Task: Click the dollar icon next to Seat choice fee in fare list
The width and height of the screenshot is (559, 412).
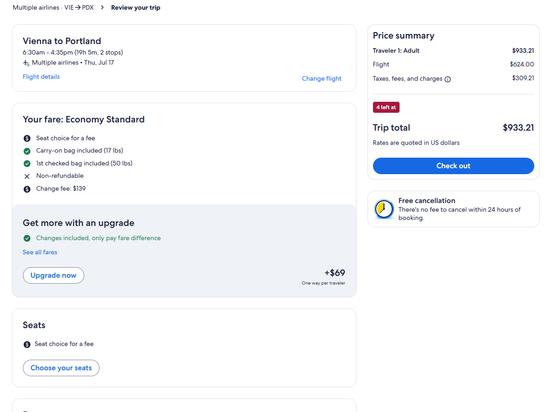Action: [x=27, y=138]
